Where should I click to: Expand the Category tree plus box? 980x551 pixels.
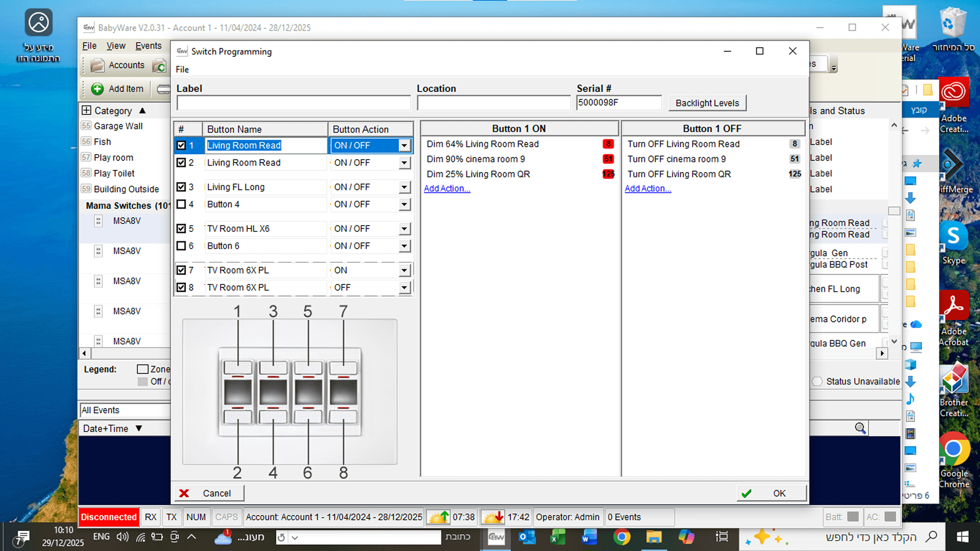[x=86, y=110]
